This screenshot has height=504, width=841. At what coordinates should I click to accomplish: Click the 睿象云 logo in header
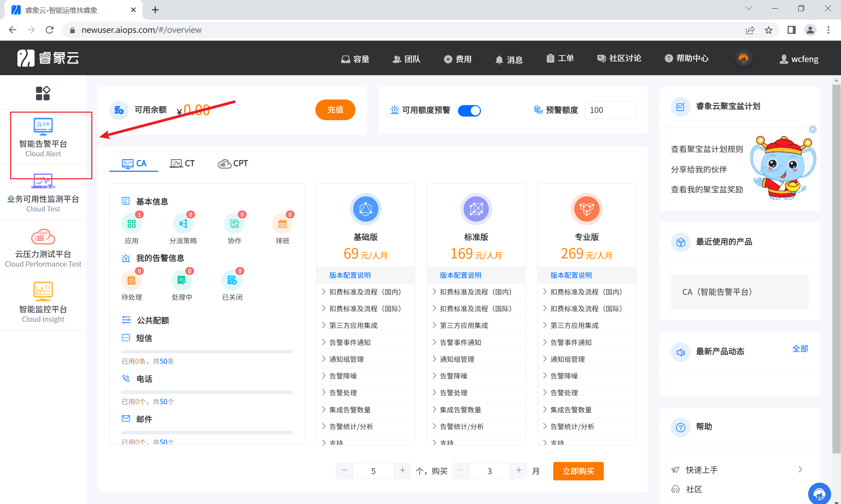coord(48,58)
